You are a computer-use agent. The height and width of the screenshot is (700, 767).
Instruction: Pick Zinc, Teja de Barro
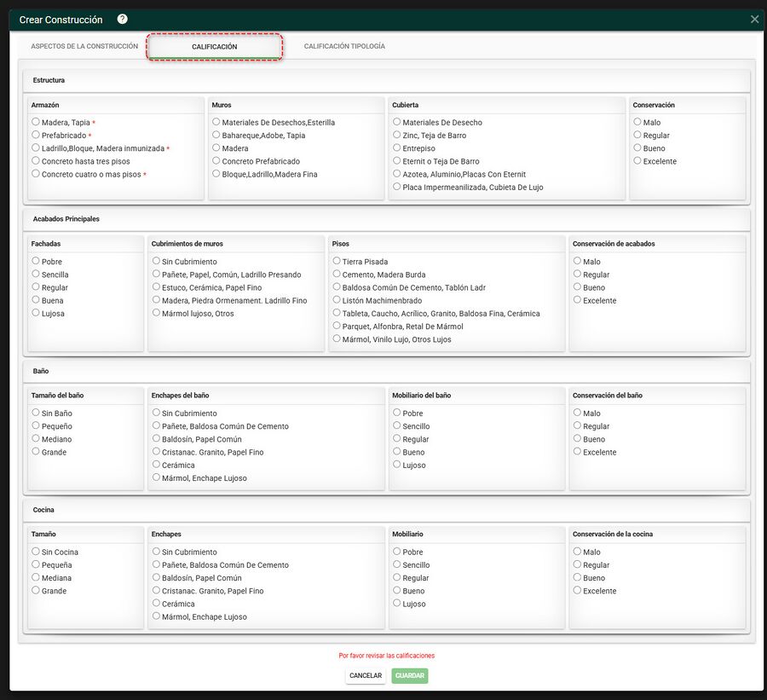coord(396,135)
